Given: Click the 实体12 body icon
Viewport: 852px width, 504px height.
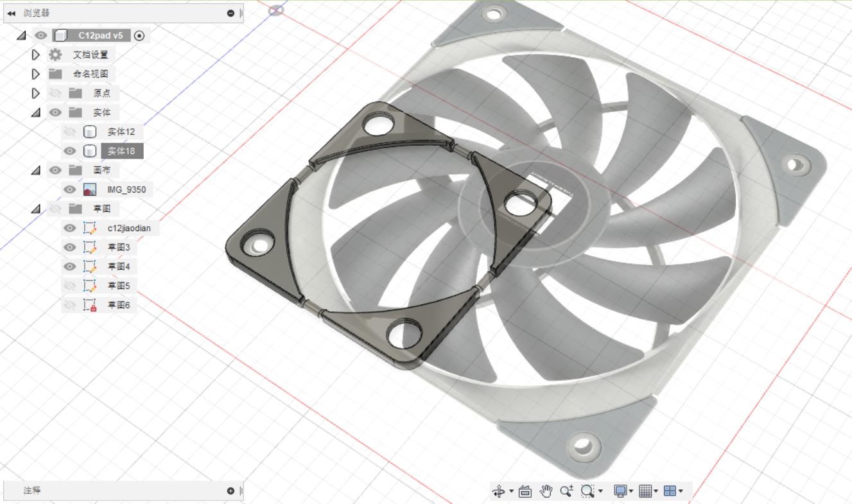Looking at the screenshot, I should 90,132.
